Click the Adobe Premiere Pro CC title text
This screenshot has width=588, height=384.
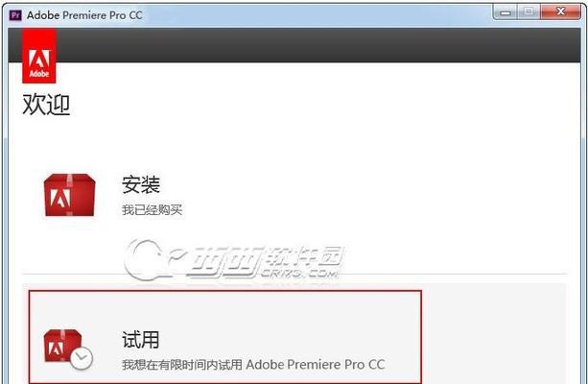[x=84, y=15]
